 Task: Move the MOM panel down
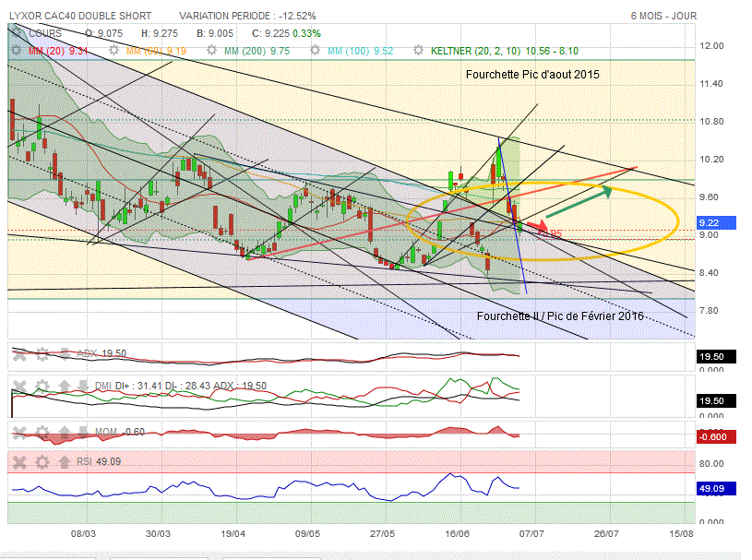click(x=83, y=433)
